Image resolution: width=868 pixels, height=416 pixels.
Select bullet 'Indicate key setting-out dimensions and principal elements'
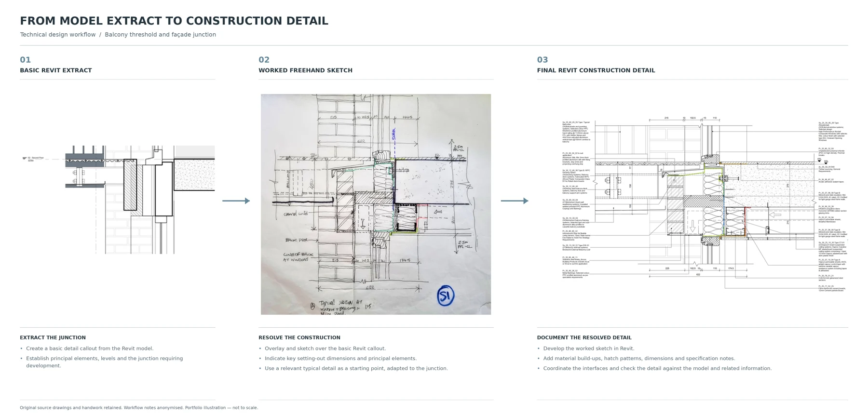pyautogui.click(x=340, y=359)
